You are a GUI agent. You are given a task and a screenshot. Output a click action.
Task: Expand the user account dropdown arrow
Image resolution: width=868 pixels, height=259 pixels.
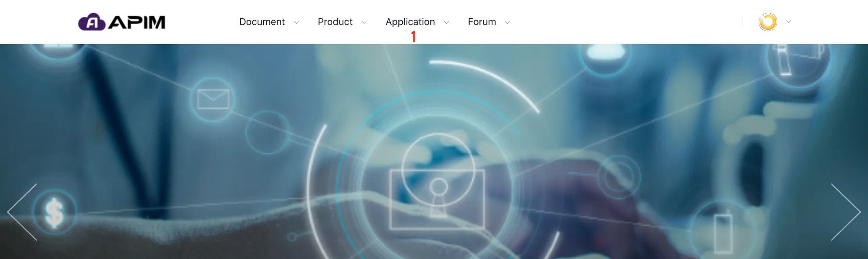click(x=788, y=22)
